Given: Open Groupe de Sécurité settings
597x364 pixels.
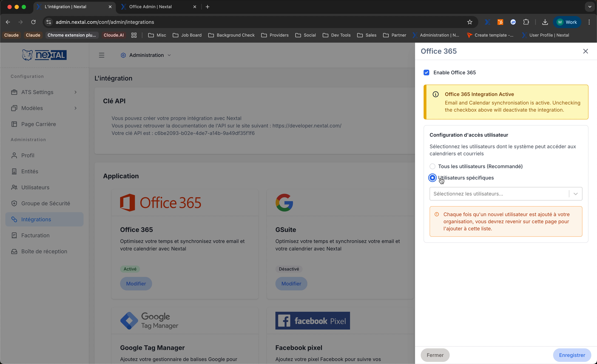Looking at the screenshot, I should (x=46, y=203).
